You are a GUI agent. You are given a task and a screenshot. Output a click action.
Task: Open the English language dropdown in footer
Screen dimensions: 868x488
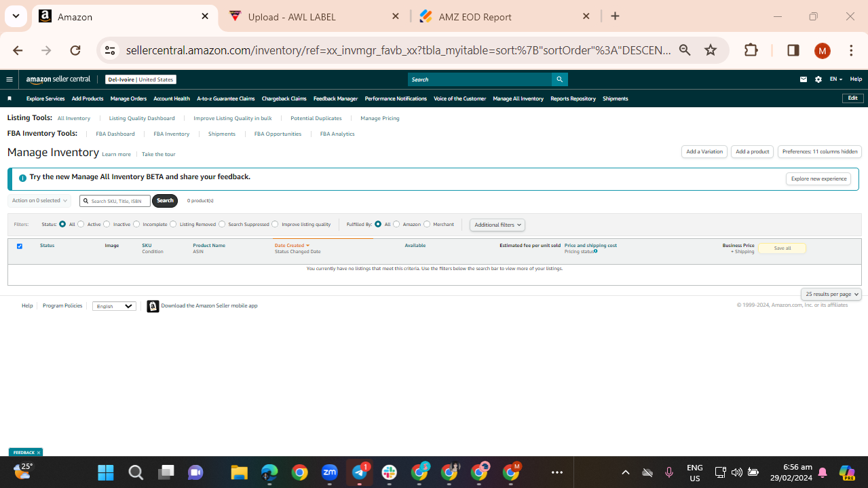(114, 306)
